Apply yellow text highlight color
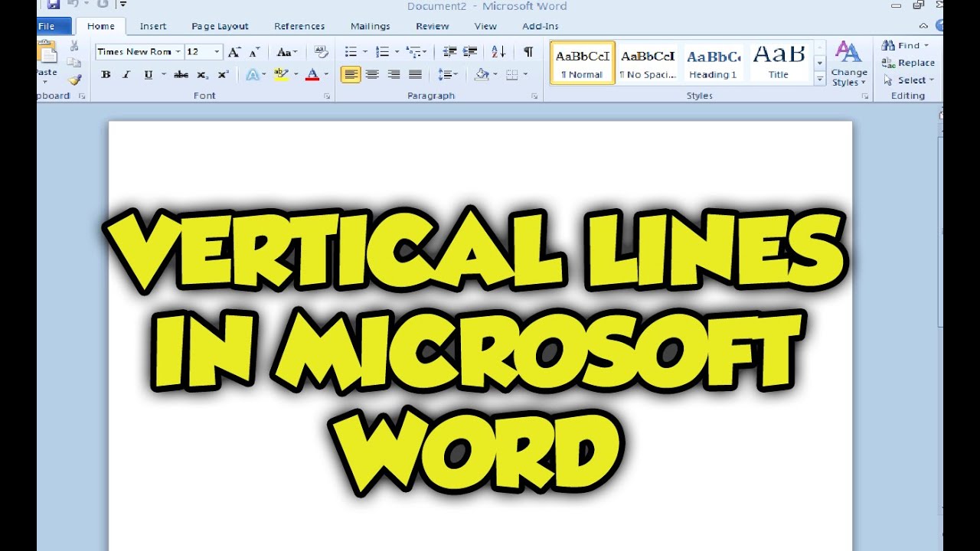 tap(280, 74)
